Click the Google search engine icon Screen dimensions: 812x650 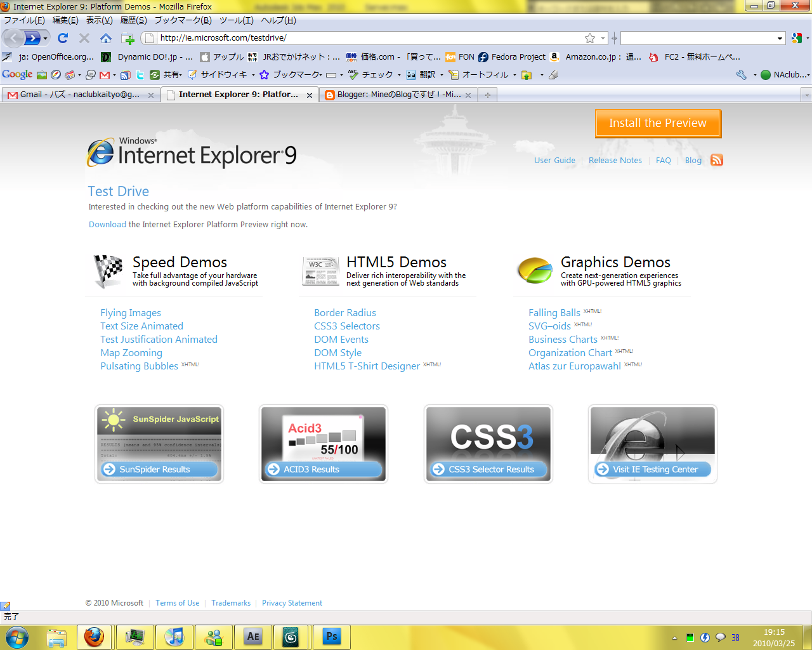797,38
